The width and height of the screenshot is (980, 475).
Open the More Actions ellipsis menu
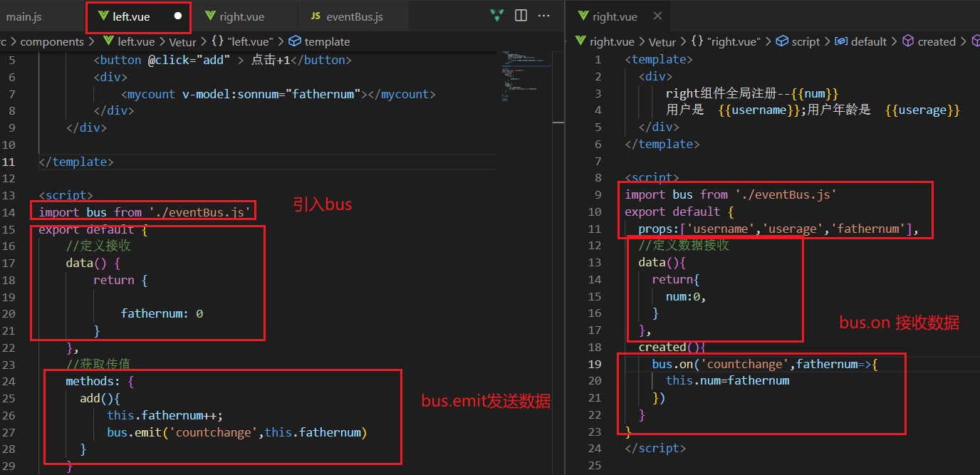[x=544, y=16]
